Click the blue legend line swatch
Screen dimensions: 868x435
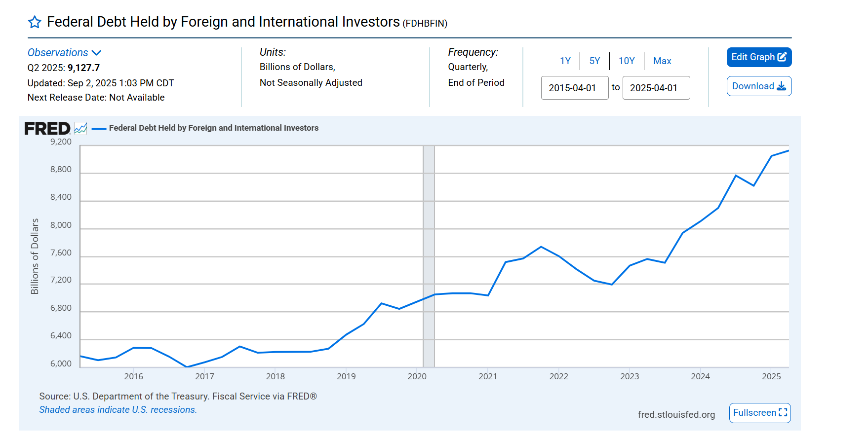pos(99,128)
